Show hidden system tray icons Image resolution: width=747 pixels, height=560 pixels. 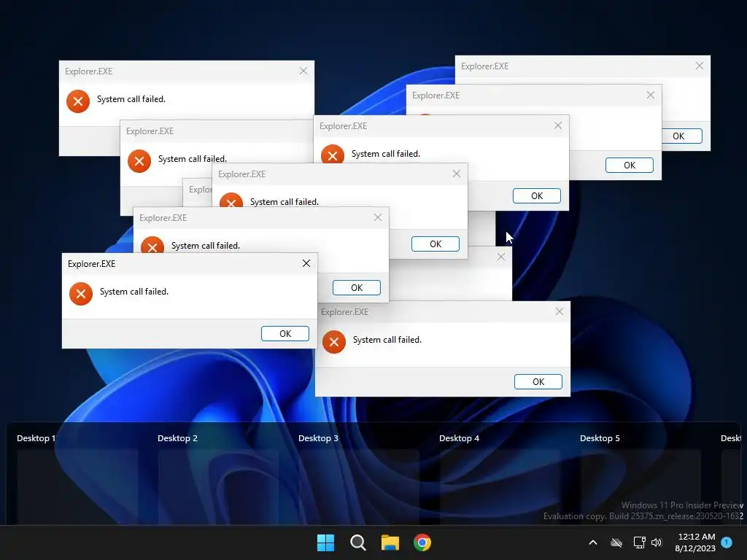593,542
